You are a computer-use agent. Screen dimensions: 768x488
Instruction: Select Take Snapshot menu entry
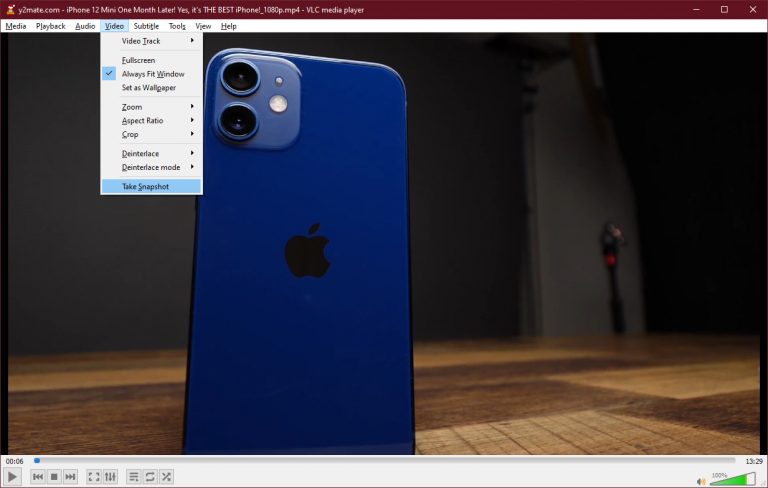click(151, 186)
